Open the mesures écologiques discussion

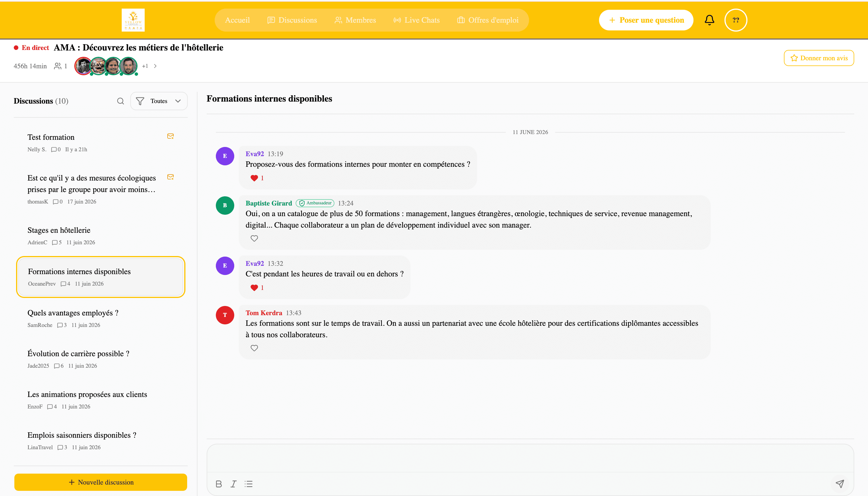(x=100, y=189)
